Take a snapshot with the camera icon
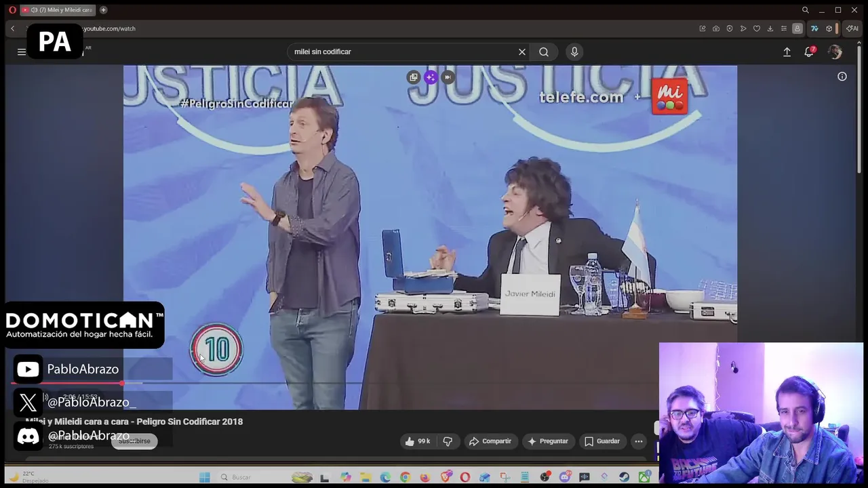The height and width of the screenshot is (488, 868). 716,28
